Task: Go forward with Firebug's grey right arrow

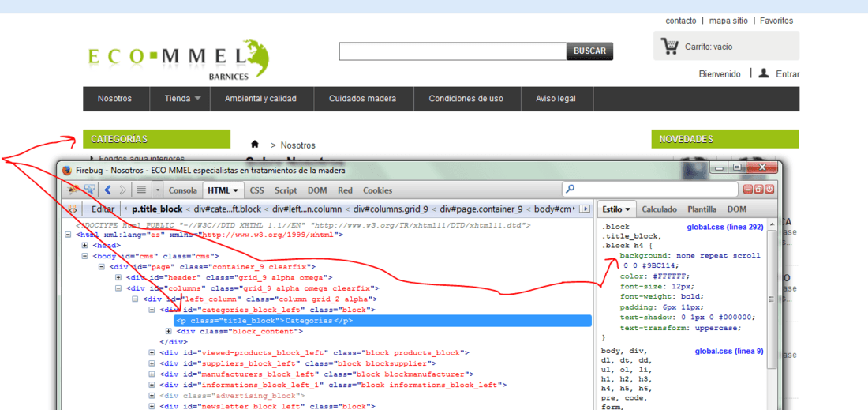Action: pyautogui.click(x=122, y=190)
